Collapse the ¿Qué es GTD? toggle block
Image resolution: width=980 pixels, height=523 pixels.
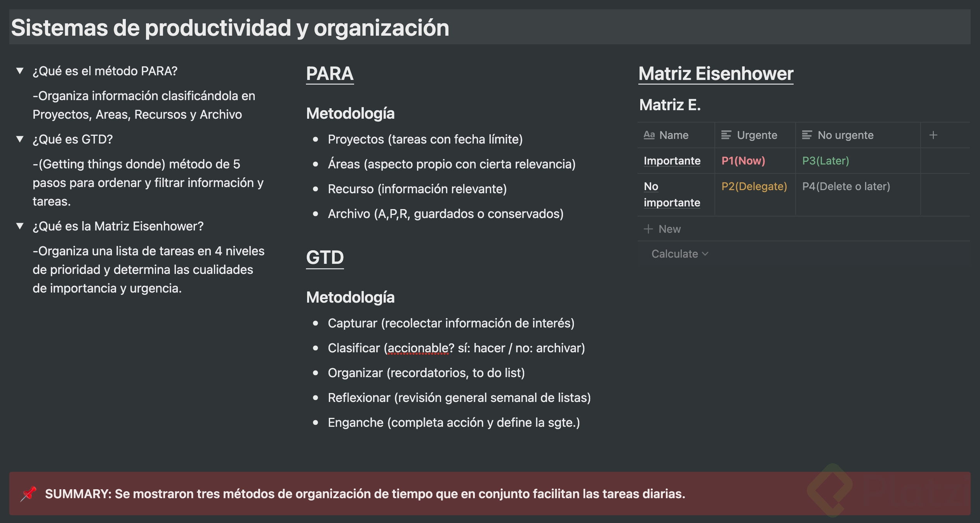20,139
